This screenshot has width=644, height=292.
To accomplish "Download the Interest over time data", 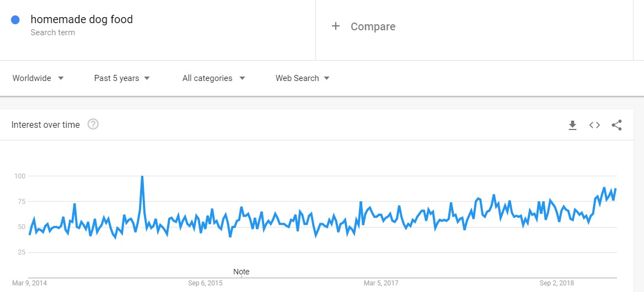I will pos(572,125).
